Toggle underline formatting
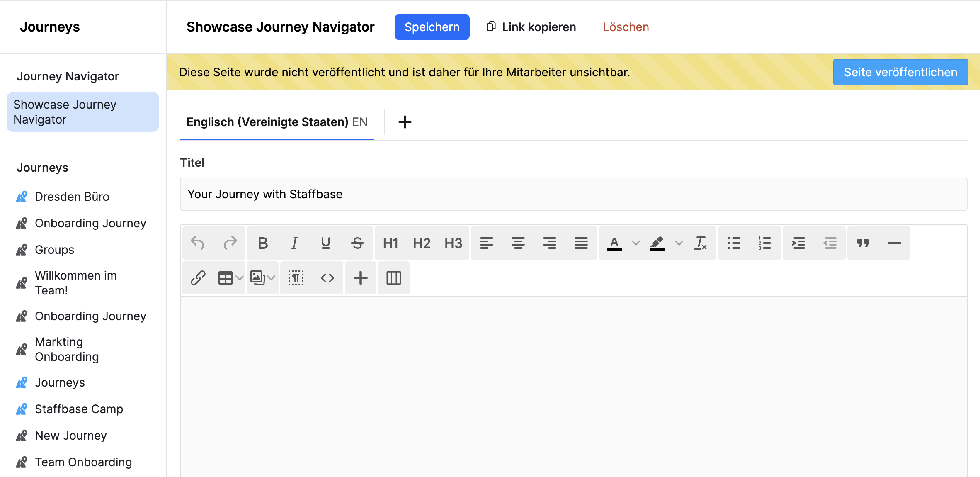Viewport: 980px width, 477px height. point(326,243)
